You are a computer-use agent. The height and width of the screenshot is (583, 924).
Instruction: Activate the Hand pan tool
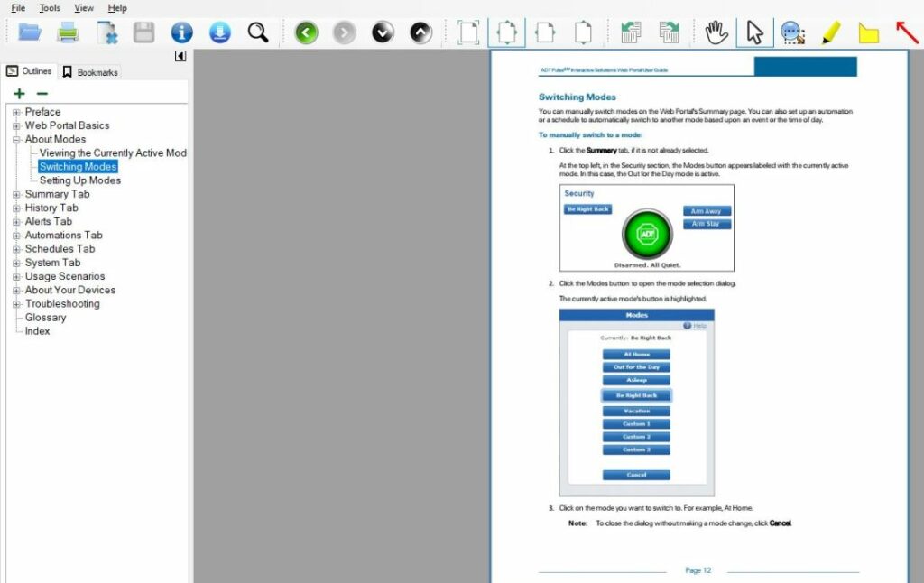[716, 32]
